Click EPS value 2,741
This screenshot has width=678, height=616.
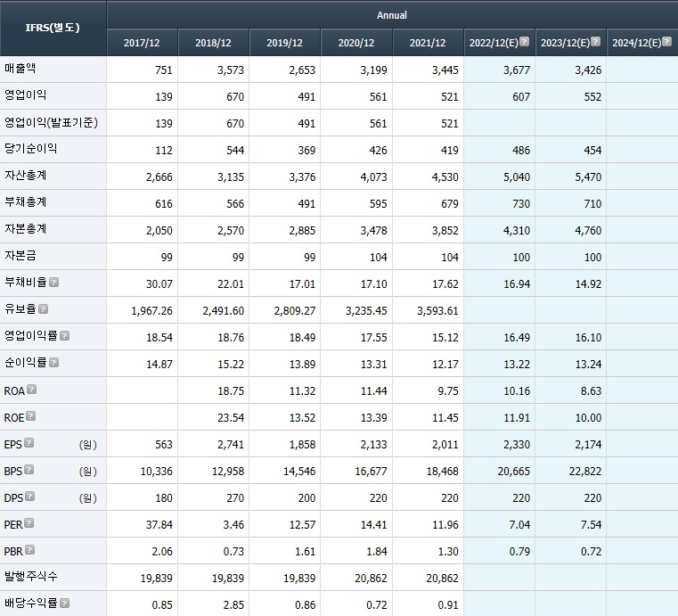[231, 445]
